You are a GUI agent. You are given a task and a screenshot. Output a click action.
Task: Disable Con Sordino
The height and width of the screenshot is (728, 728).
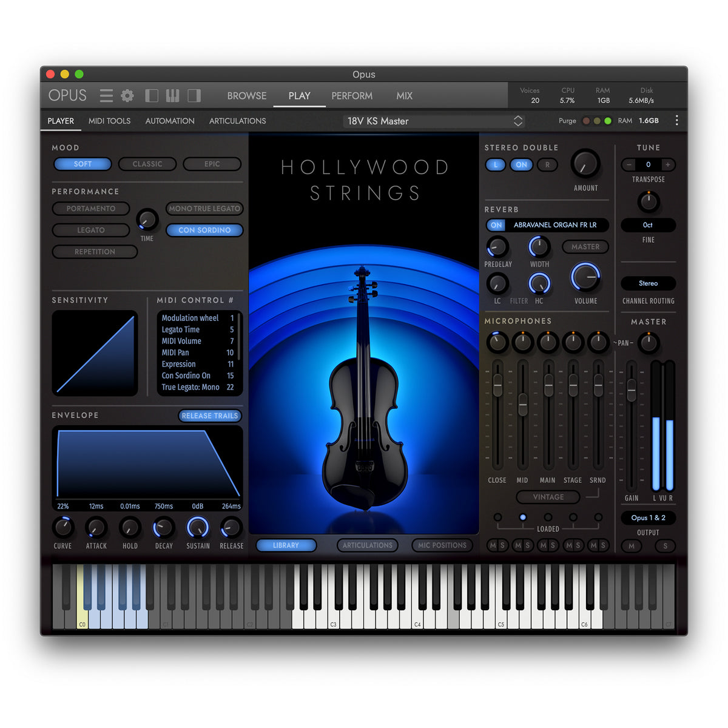205,231
